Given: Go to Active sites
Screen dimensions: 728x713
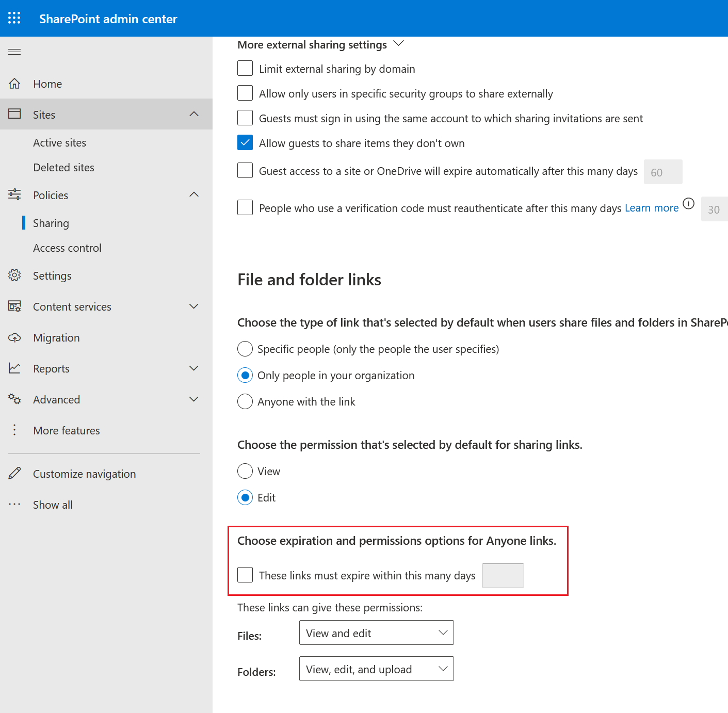Looking at the screenshot, I should tap(60, 143).
